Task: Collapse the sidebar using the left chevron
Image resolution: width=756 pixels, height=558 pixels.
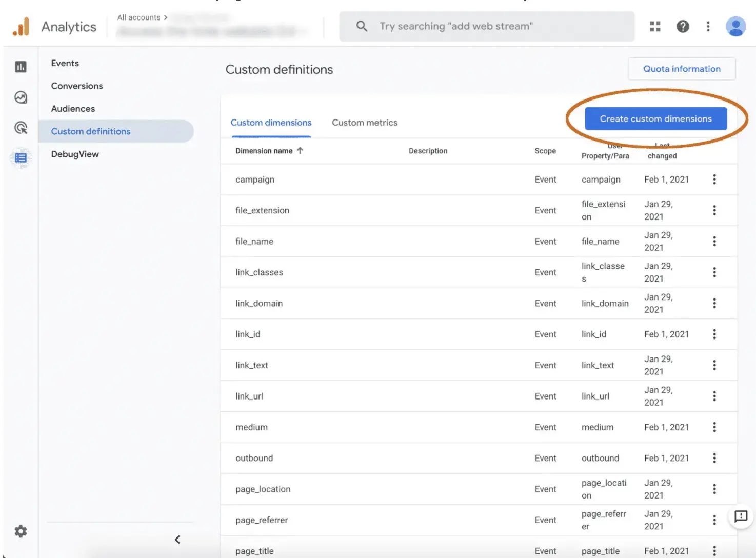Action: 177,540
